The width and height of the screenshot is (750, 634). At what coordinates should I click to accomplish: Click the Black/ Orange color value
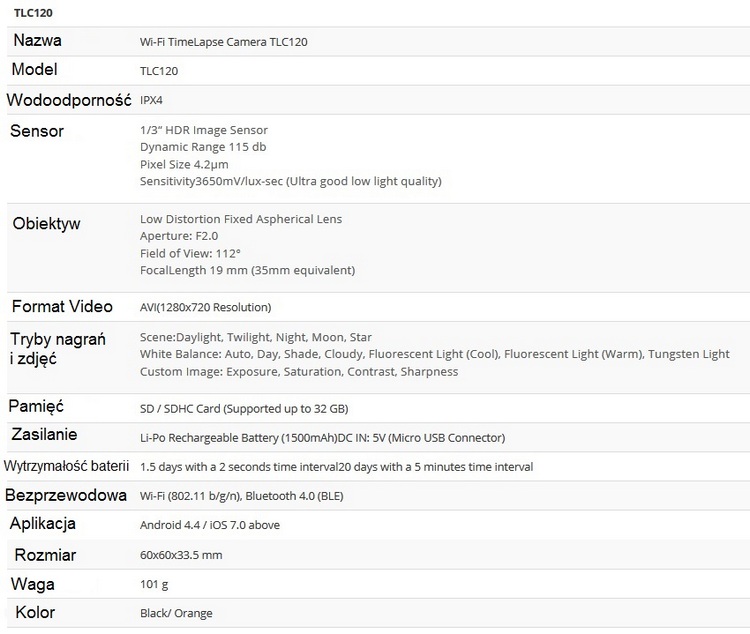coord(176,613)
